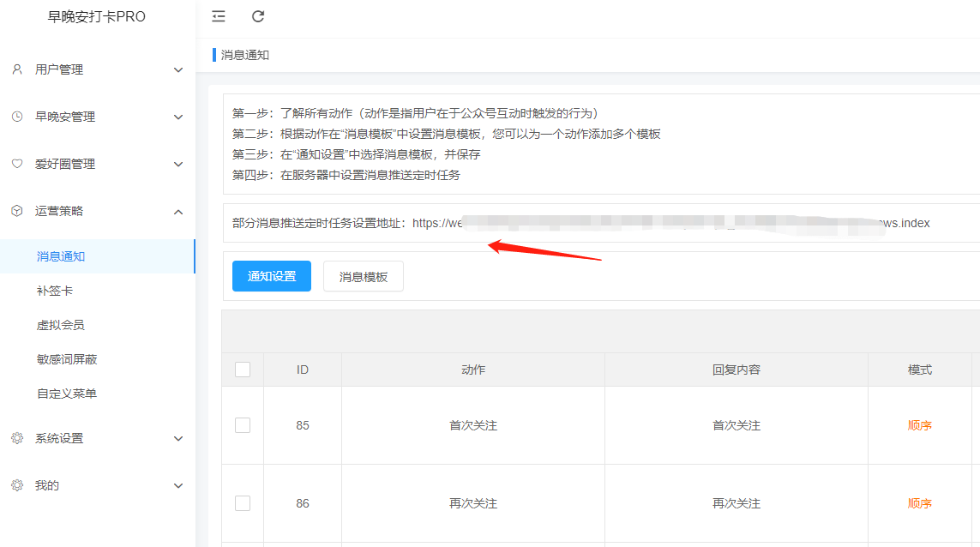Expand the 用户管理 menu chevron
This screenshot has height=547, width=980.
178,70
